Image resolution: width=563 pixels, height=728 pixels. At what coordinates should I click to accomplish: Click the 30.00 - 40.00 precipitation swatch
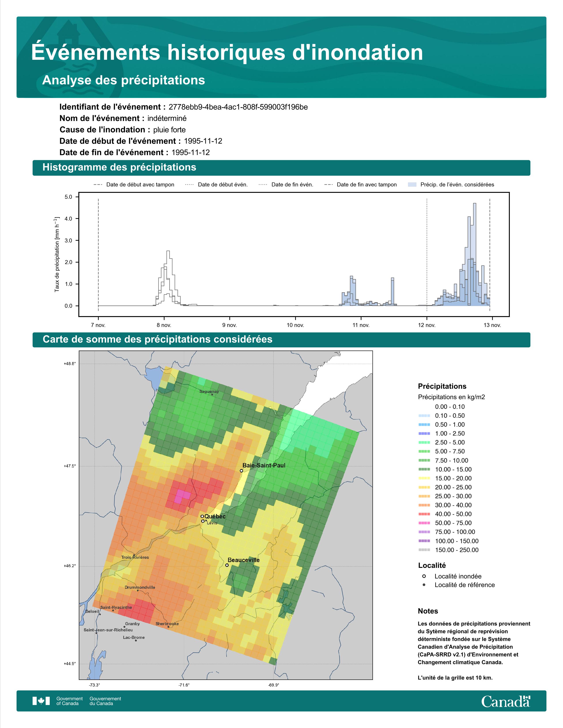click(x=424, y=505)
